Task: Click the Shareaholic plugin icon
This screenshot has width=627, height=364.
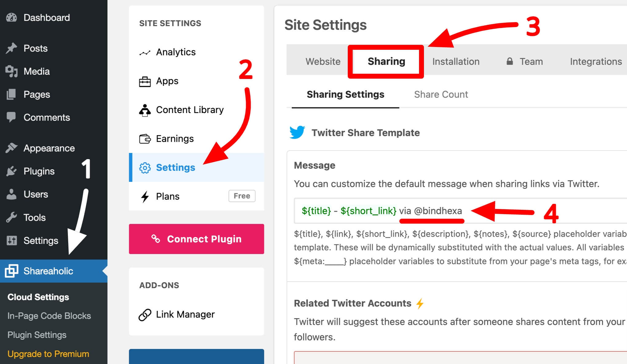Action: pyautogui.click(x=11, y=271)
